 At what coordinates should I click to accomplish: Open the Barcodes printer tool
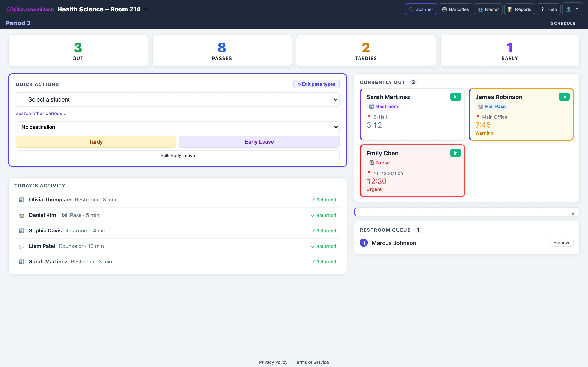(455, 9)
